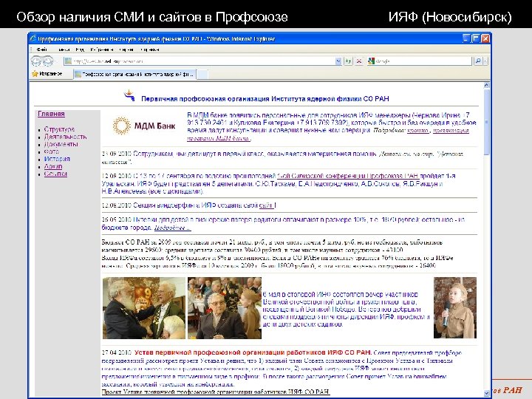The height and width of the screenshot is (399, 532).
Task: Click the red Устав первичной профсоюзной организации headline
Action: pos(253,352)
